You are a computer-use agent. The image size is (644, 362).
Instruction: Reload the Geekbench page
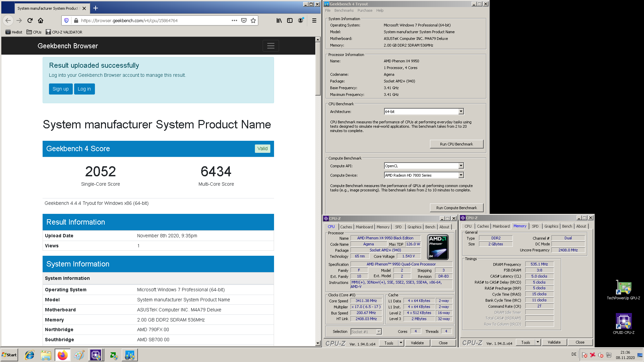(30, 20)
